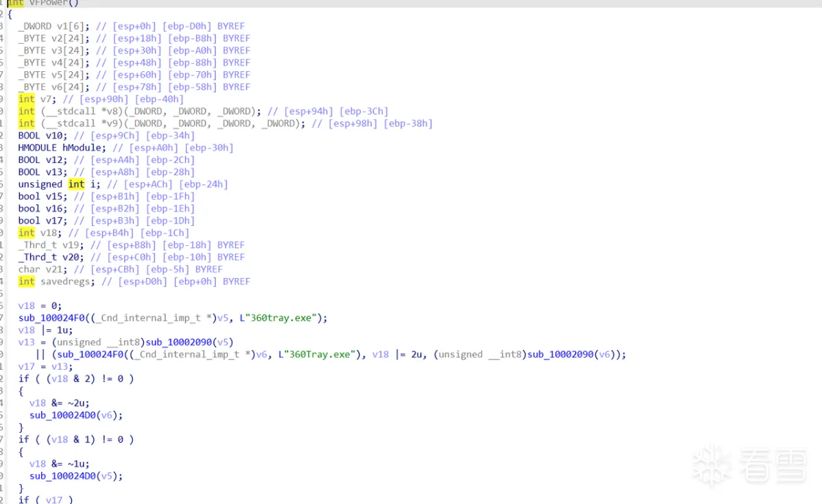Click the statement "v18 = 0;"
Viewport: 822px width, 504px height.
(40, 306)
